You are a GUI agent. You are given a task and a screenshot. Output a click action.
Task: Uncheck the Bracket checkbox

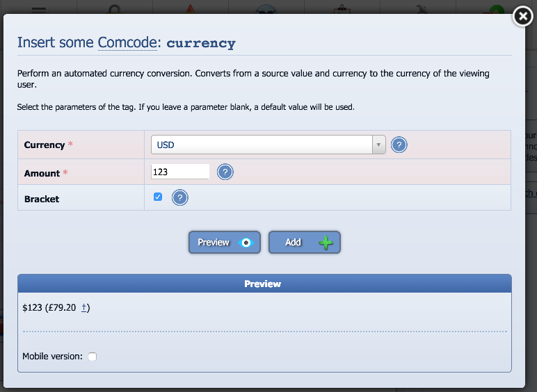click(157, 197)
